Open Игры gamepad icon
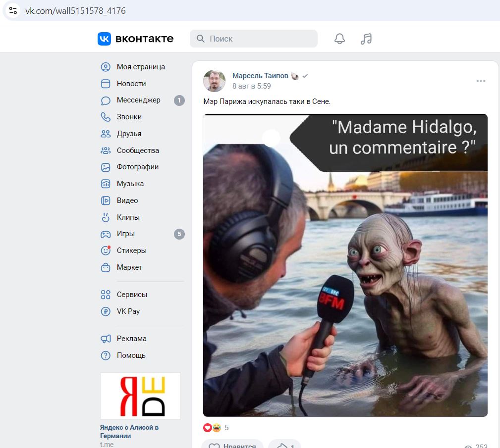Viewport: 500px width, 448px height. (106, 234)
